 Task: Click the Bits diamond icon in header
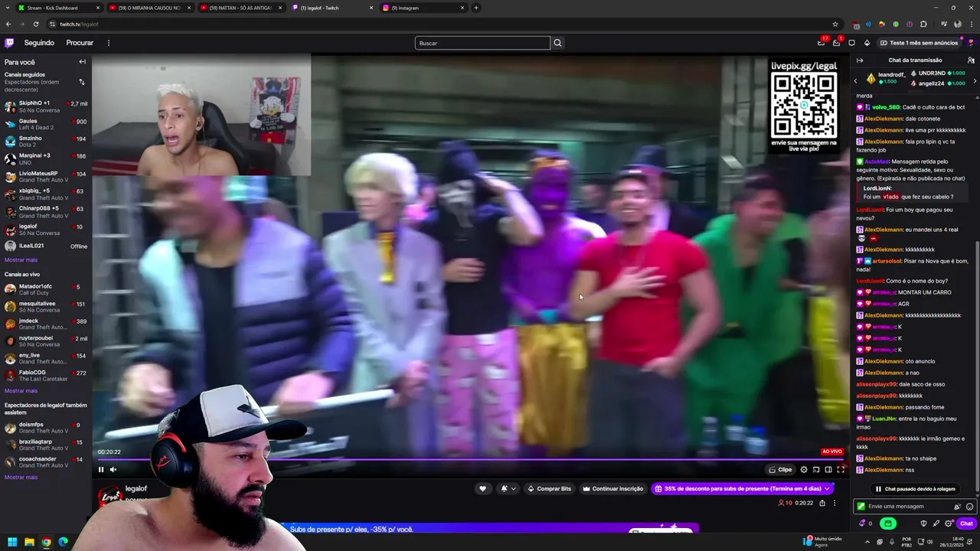(867, 43)
